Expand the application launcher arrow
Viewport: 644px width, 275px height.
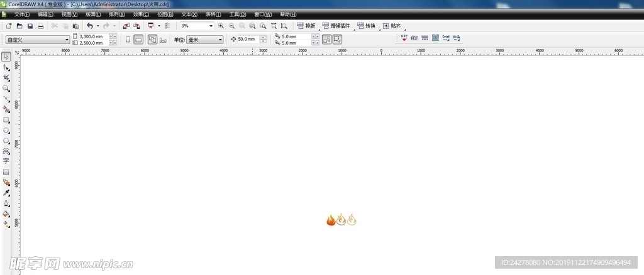[x=159, y=26]
